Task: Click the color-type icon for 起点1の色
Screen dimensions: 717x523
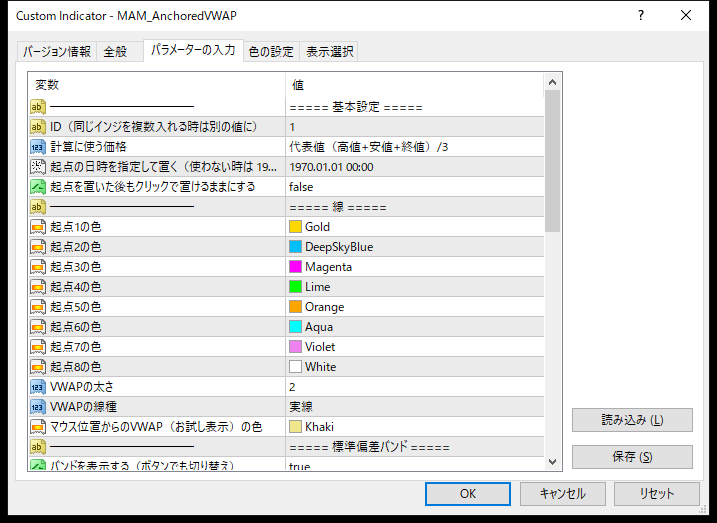Action: 38,227
